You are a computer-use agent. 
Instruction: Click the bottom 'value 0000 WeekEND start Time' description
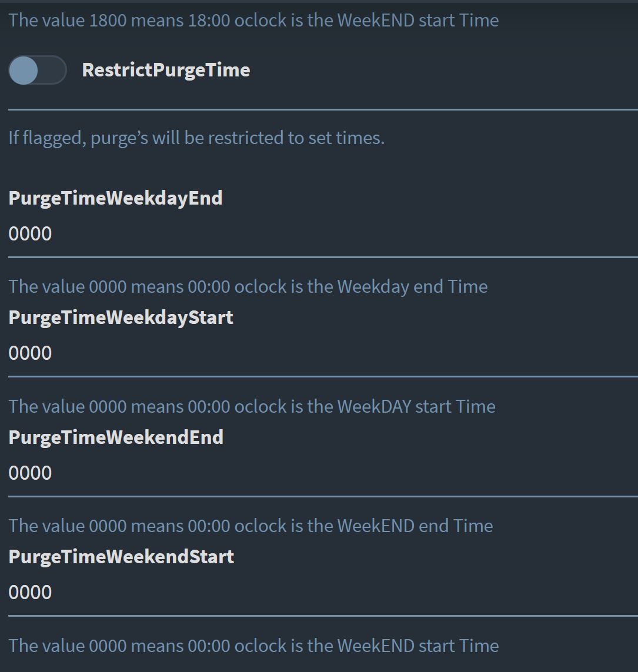[253, 646]
